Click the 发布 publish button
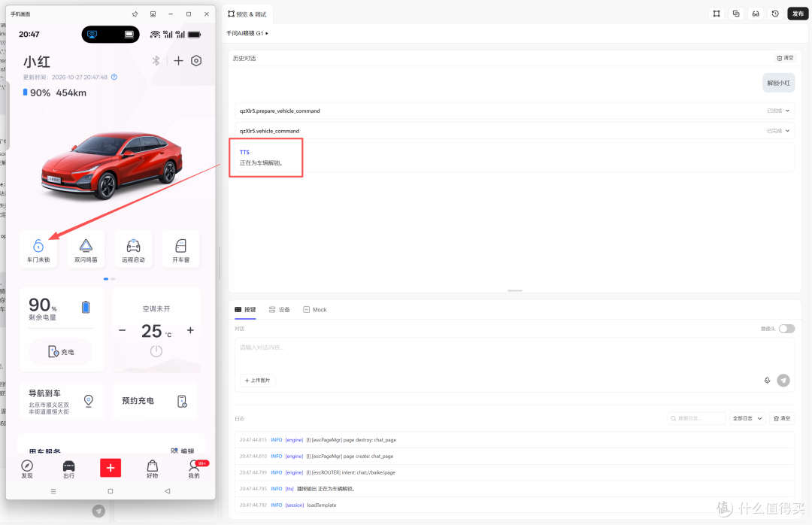The image size is (812, 525). [798, 14]
